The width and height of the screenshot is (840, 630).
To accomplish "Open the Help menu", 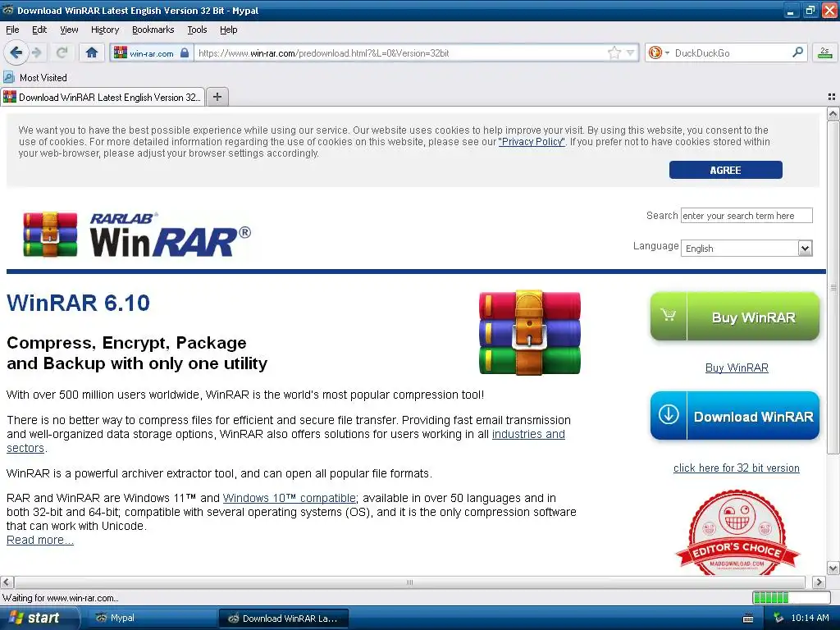I will 228,30.
